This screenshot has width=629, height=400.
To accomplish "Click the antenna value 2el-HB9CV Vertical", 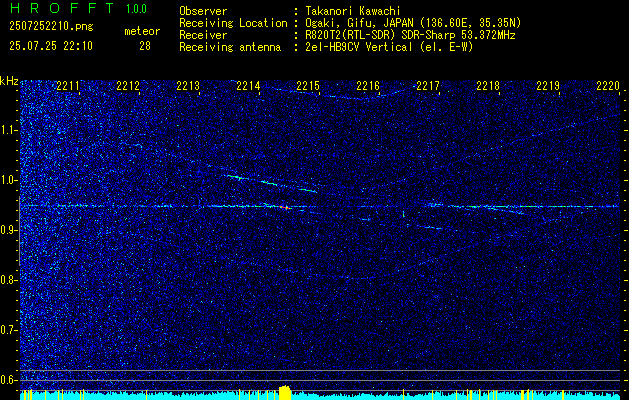I will click(x=359, y=47).
